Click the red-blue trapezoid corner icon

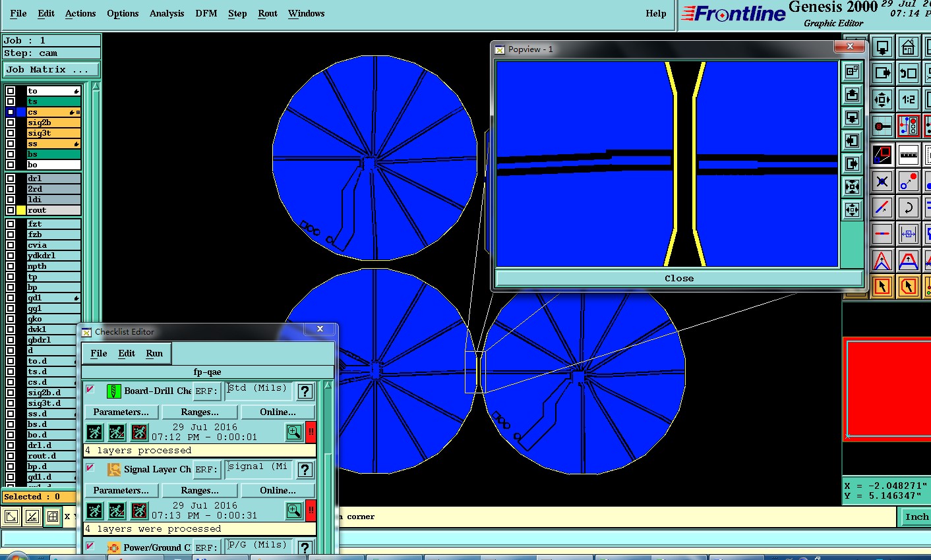point(909,260)
